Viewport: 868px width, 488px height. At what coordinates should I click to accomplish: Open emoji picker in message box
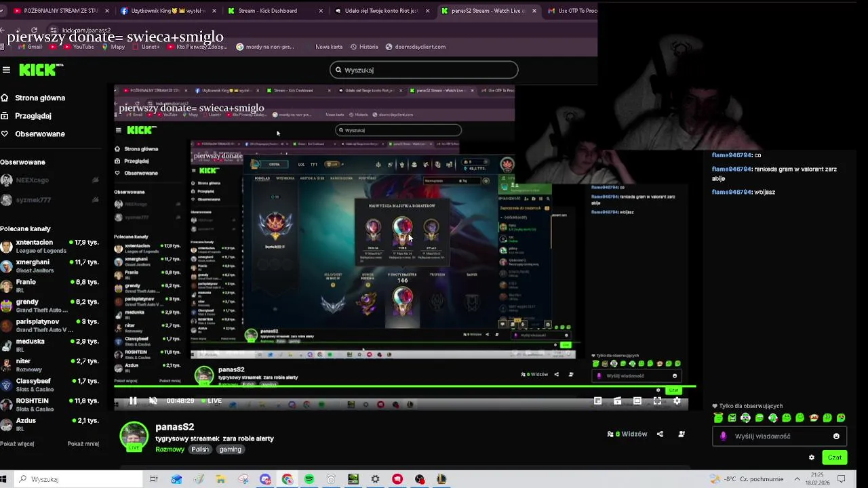tap(836, 436)
